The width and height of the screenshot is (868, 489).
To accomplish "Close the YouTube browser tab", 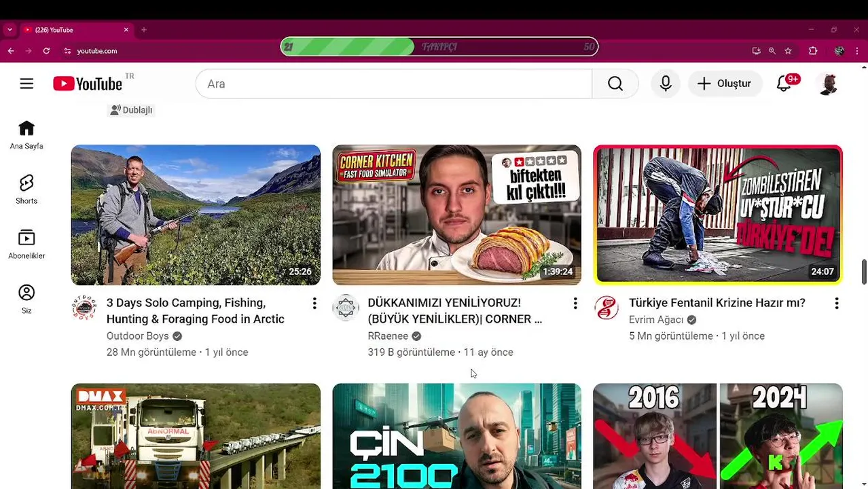I will tap(126, 30).
